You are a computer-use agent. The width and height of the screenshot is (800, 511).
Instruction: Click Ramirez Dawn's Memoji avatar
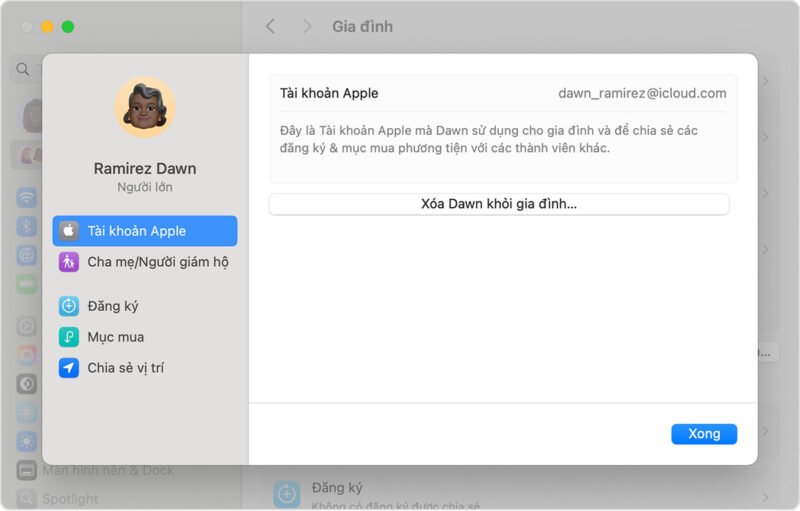click(145, 107)
